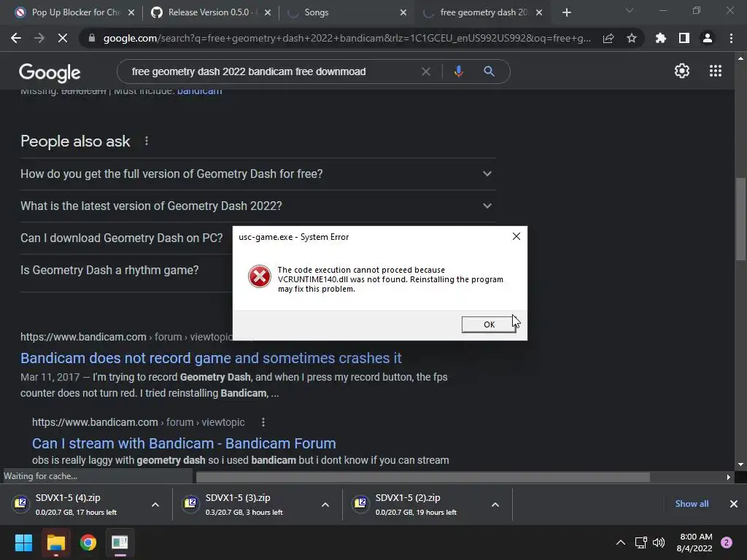Screen dimensions: 747x560
Task: Click OK in the System Error dialog
Action: click(489, 324)
